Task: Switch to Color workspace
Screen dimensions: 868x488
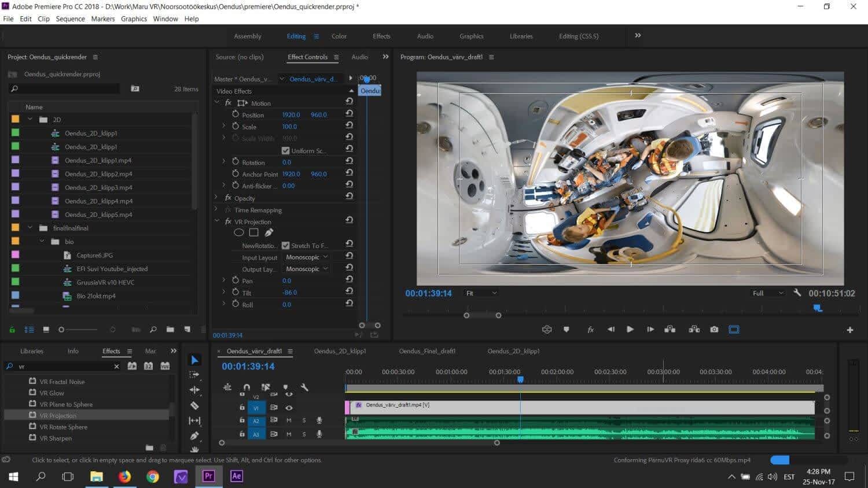Action: (339, 36)
